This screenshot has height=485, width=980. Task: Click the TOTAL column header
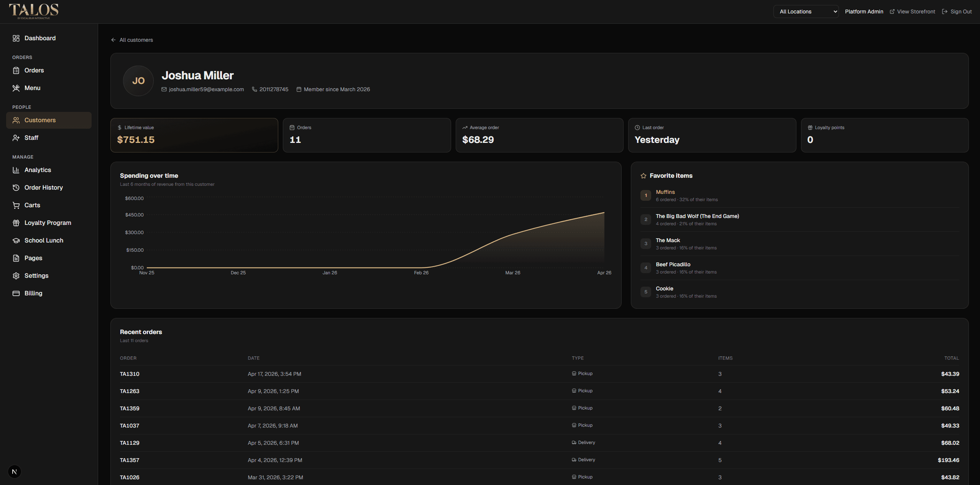coord(951,358)
